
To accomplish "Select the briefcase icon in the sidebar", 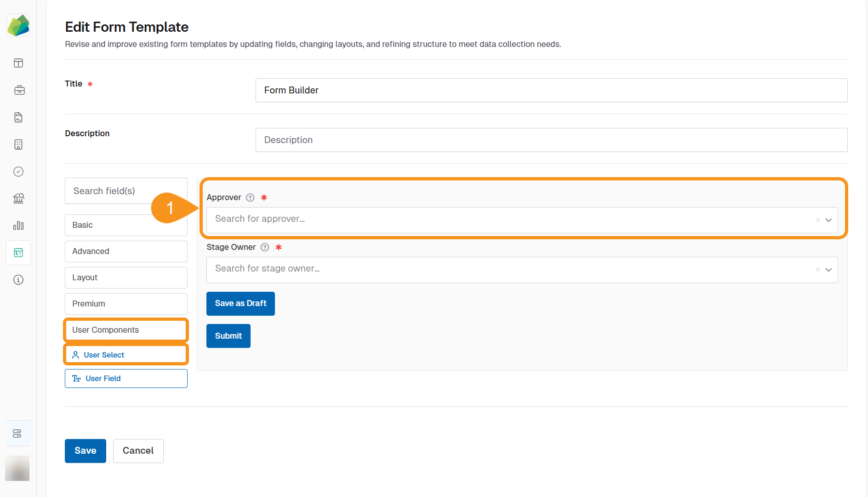I will tap(19, 90).
